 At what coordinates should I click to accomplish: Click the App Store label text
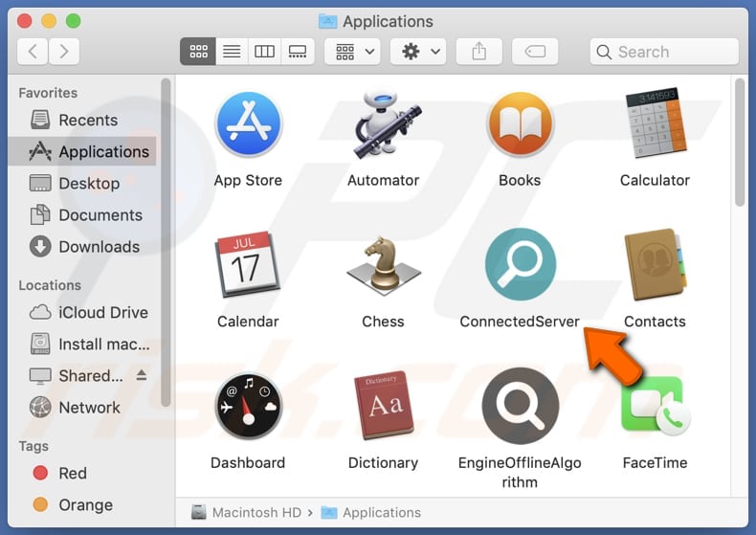click(248, 180)
